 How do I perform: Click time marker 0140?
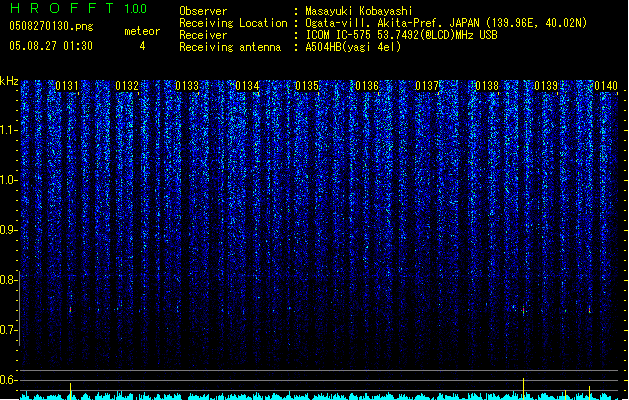tap(606, 86)
